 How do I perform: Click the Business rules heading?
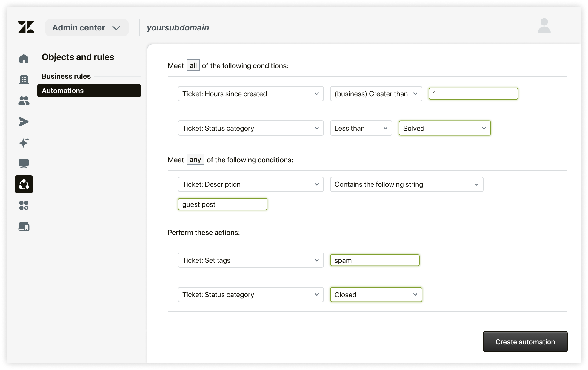point(66,76)
